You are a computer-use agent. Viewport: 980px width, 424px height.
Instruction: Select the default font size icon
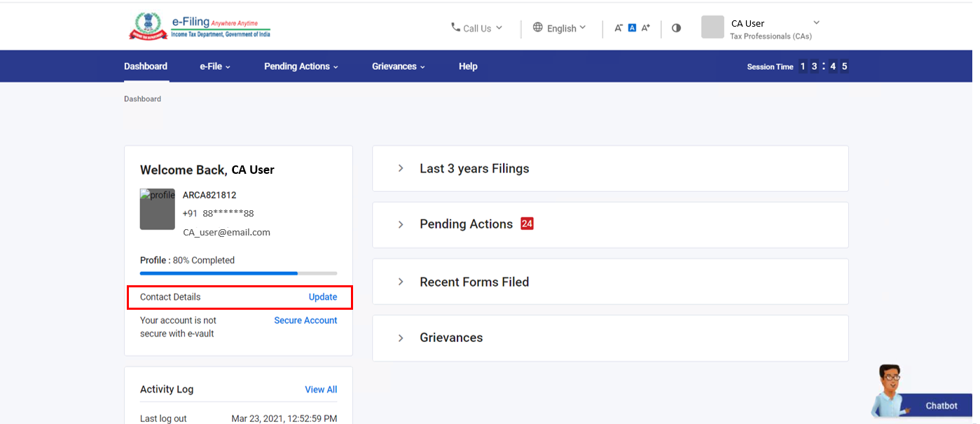tap(632, 28)
